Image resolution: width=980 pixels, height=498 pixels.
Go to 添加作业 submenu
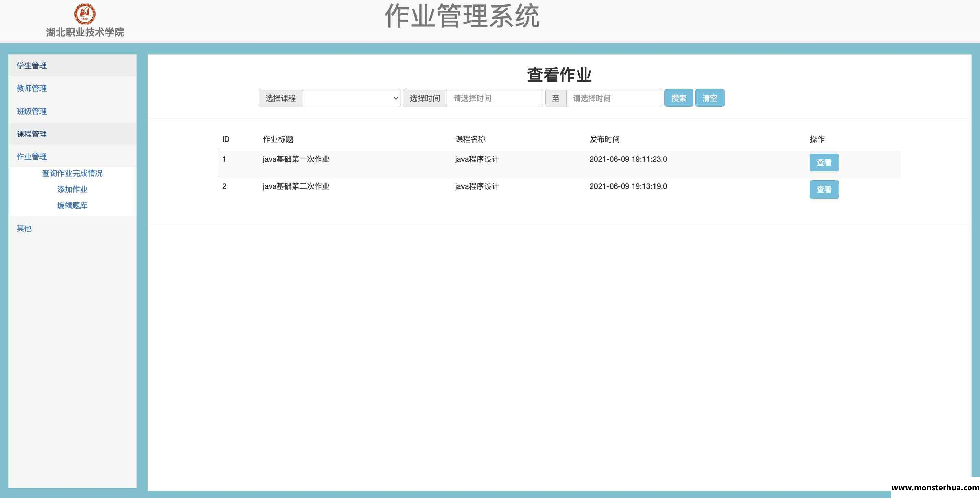72,189
